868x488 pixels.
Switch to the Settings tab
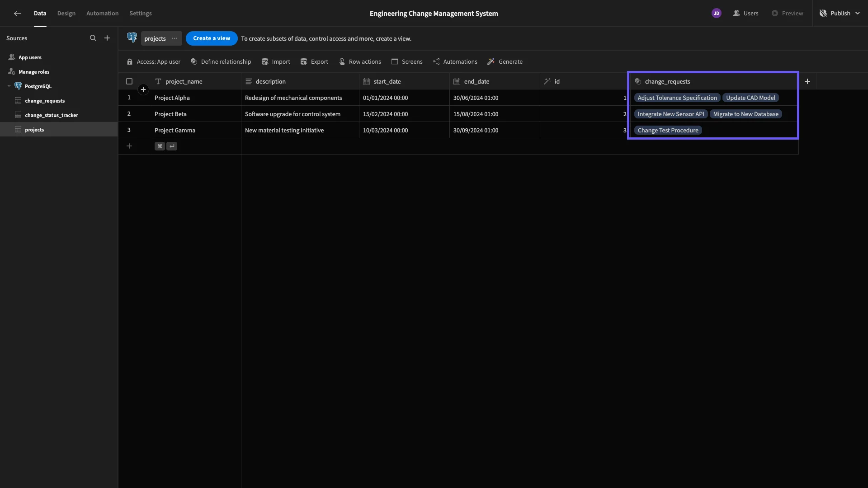coord(141,14)
